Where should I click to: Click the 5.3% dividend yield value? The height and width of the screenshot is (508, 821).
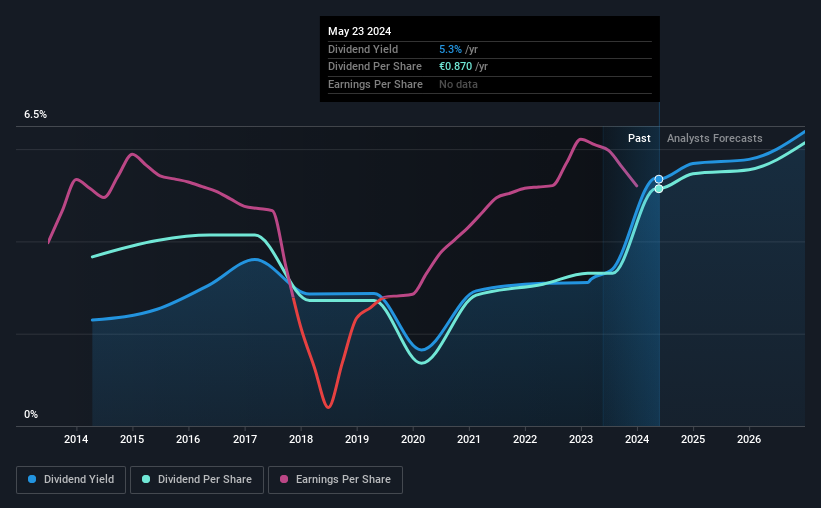pyautogui.click(x=450, y=49)
